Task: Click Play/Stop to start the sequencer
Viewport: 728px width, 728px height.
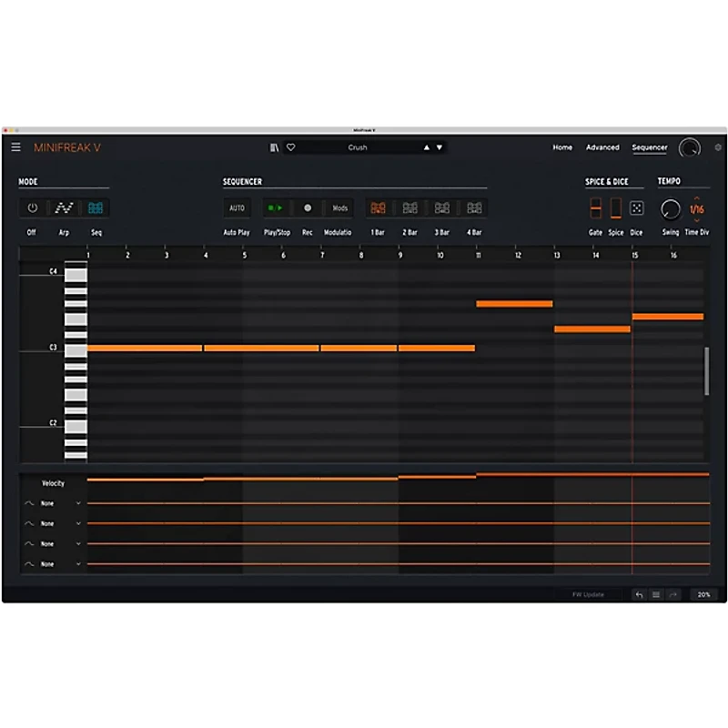Action: coord(274,207)
